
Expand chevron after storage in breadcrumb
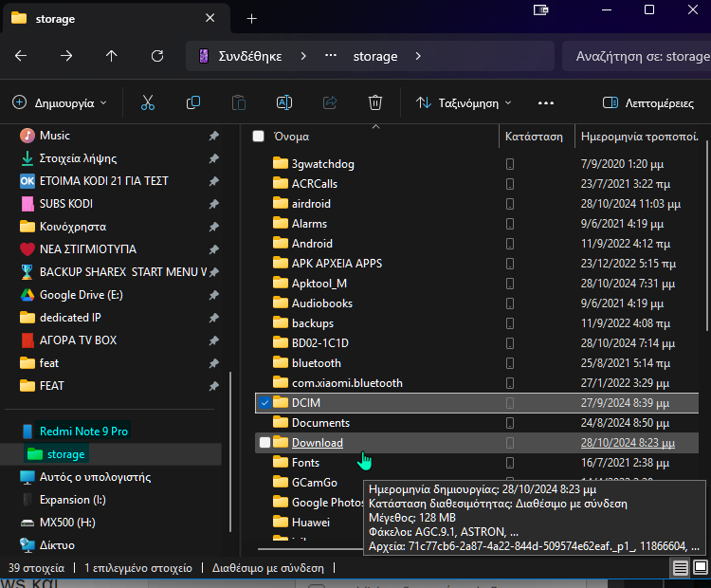pos(418,56)
